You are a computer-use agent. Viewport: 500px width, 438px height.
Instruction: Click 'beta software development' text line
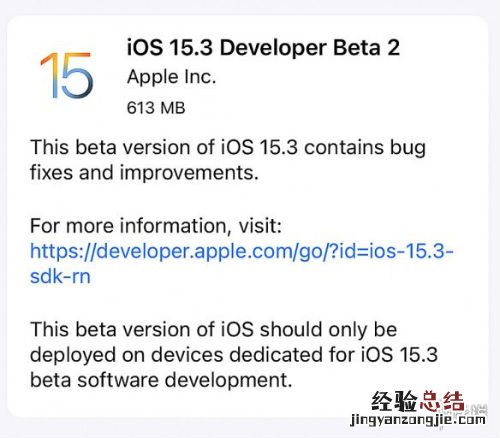[x=161, y=380]
